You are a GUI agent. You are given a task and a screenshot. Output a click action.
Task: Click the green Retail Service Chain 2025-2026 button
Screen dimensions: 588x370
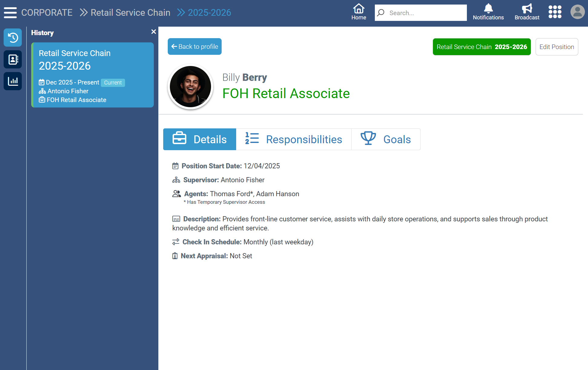click(x=481, y=47)
